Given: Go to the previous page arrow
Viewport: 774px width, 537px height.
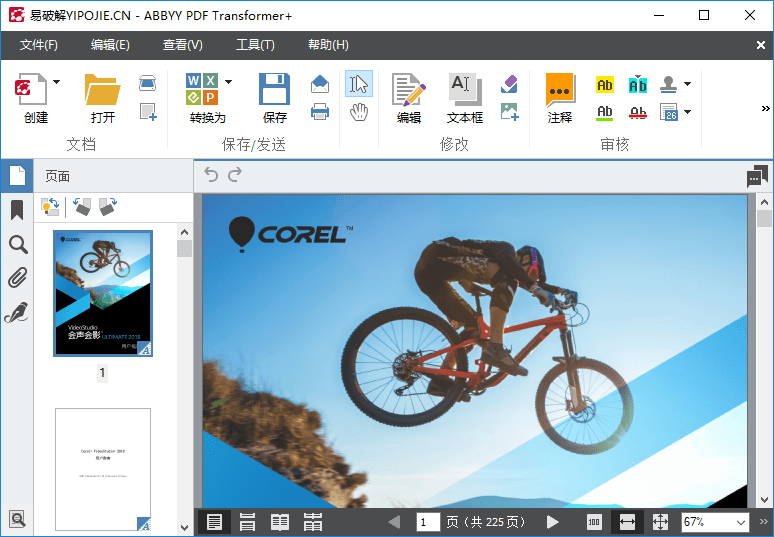Looking at the screenshot, I should [x=394, y=522].
